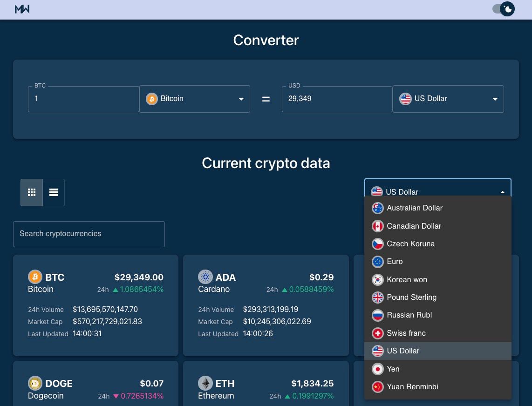Select Pound Sterling from the list
Image resolution: width=532 pixels, height=406 pixels.
pos(438,297)
